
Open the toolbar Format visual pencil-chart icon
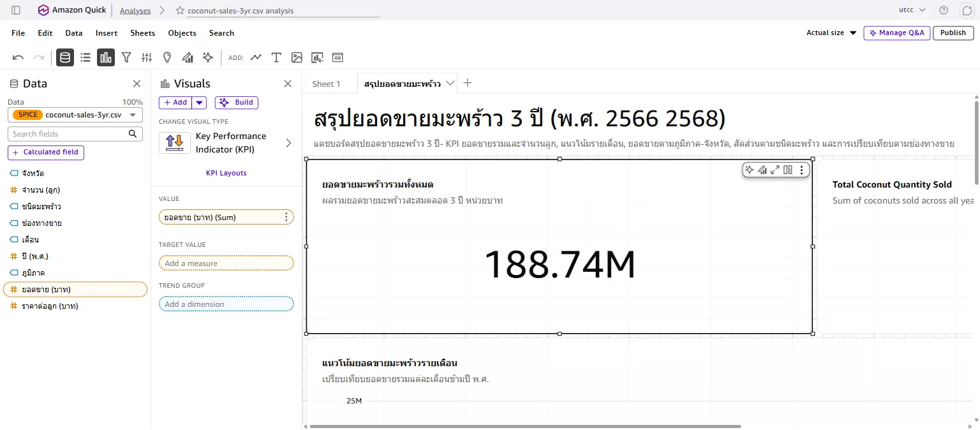point(188,57)
